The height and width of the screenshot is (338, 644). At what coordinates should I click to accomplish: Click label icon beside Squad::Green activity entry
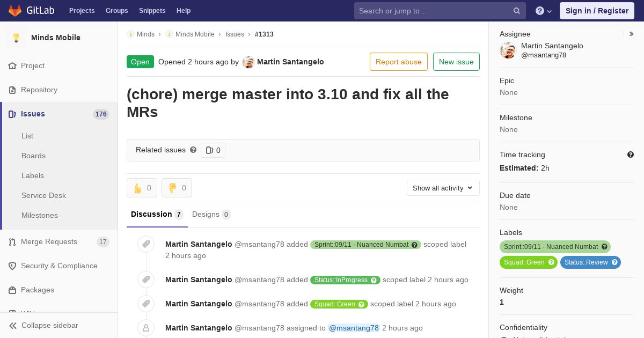(146, 304)
